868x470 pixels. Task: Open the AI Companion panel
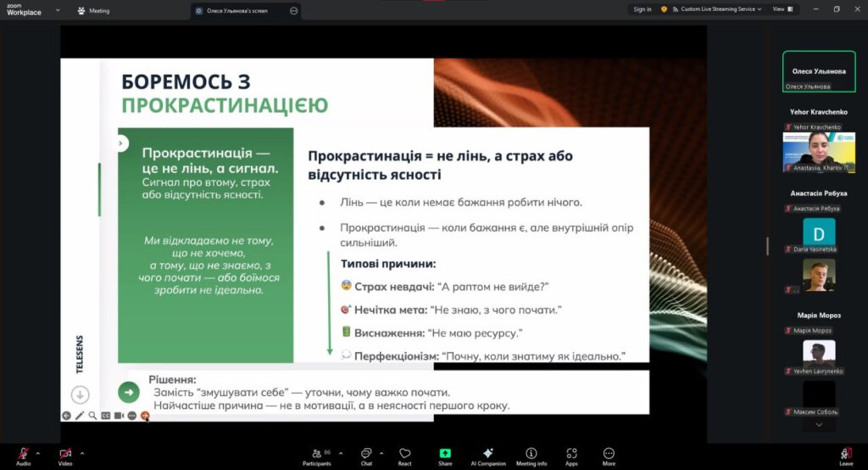(x=487, y=455)
